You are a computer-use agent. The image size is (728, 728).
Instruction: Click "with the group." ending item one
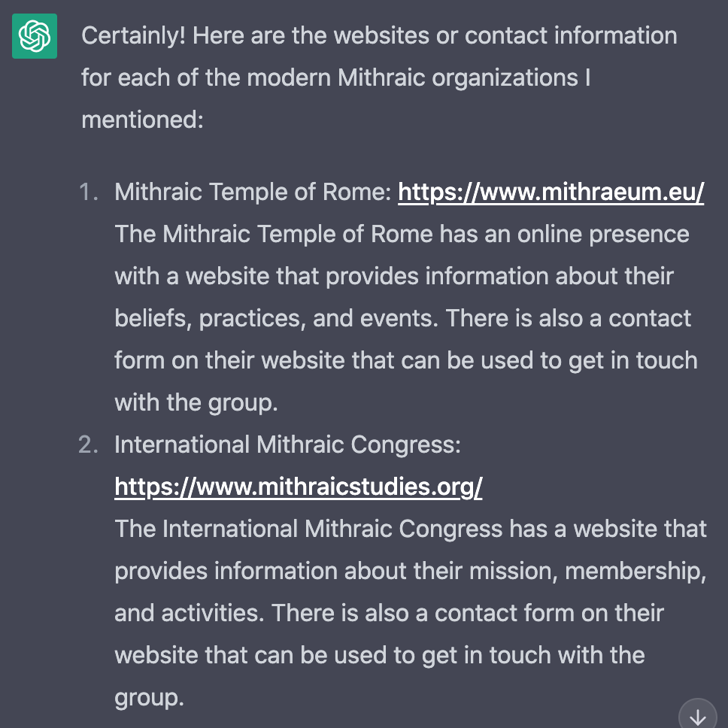[x=196, y=402]
